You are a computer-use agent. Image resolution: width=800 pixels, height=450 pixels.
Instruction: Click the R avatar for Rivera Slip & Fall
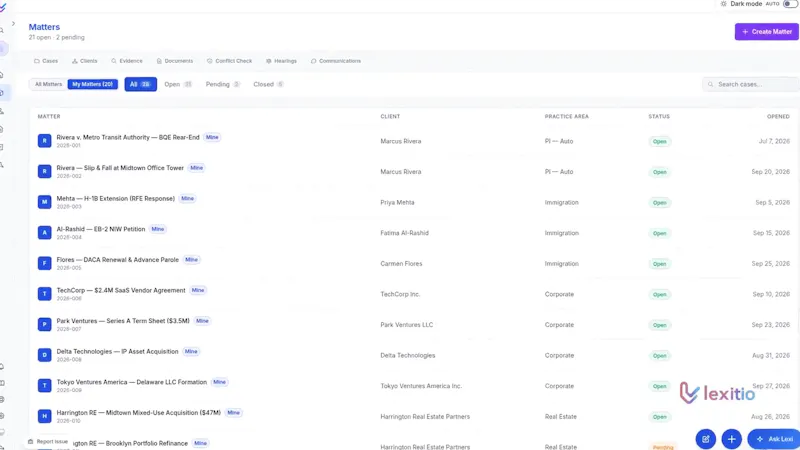point(44,171)
